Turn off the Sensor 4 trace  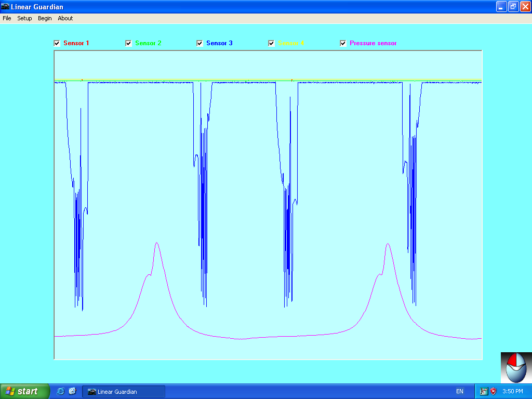tap(271, 43)
